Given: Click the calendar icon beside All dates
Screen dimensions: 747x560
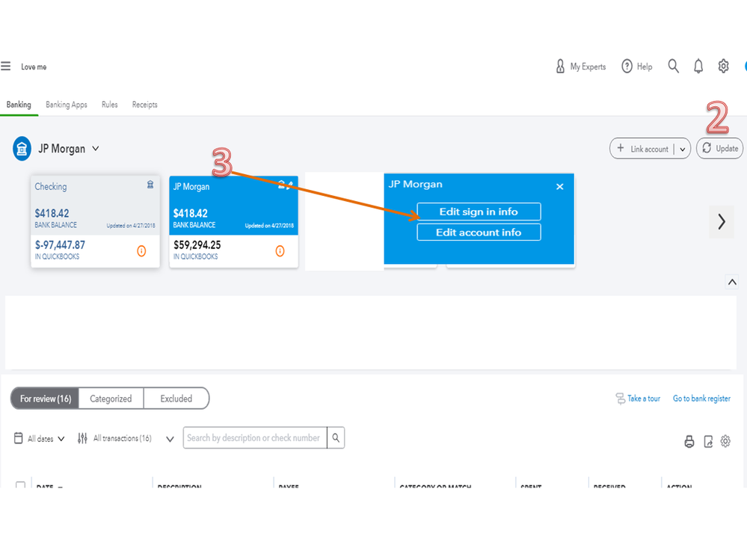Looking at the screenshot, I should [x=18, y=438].
